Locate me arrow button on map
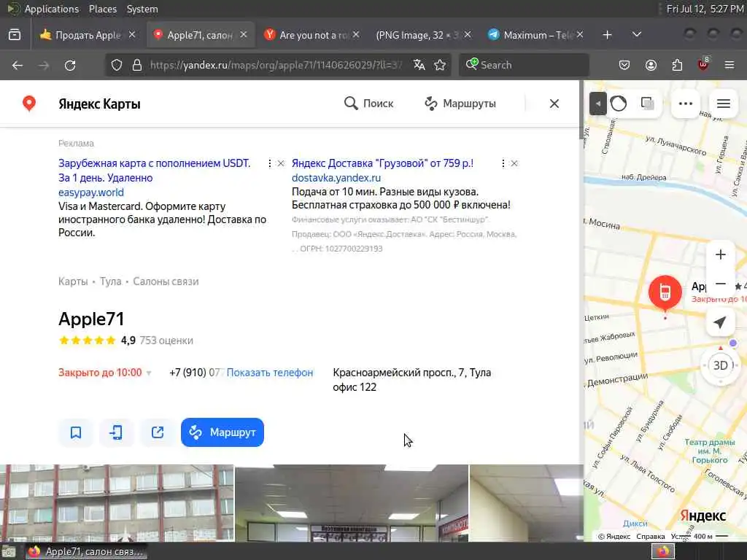747x560 pixels. click(x=720, y=322)
